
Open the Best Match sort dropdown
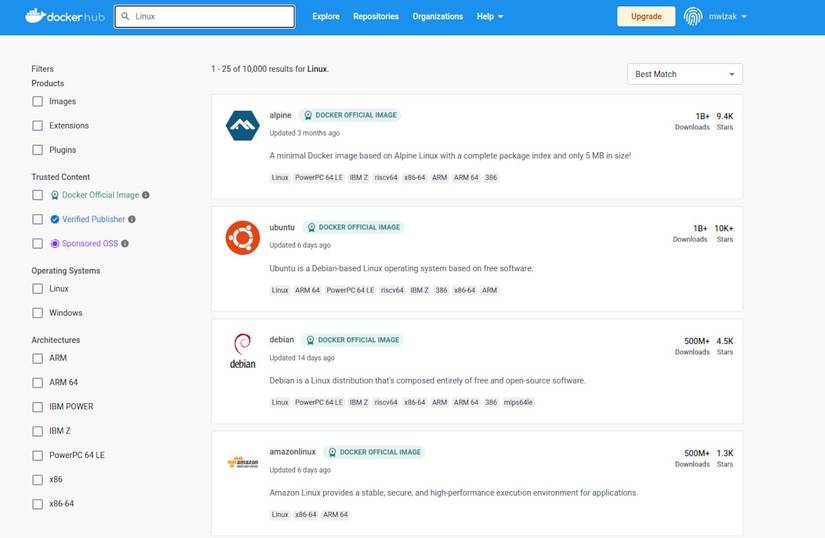685,74
